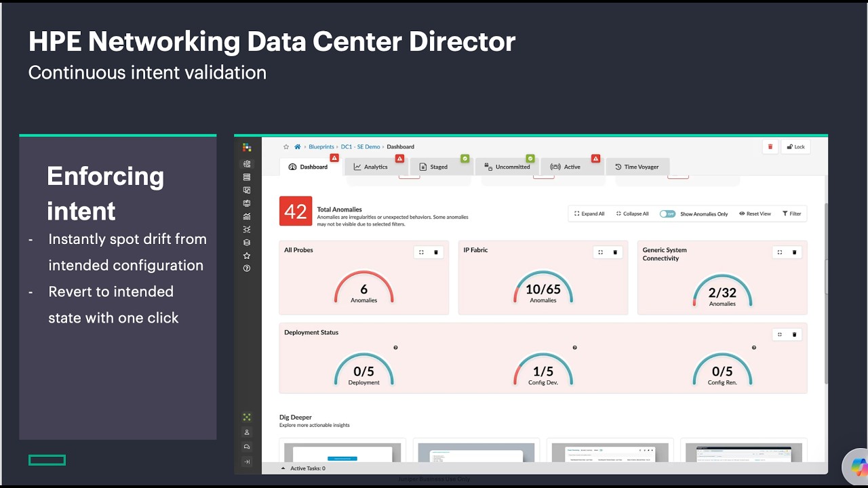Click the red 42 Total Anomalies badge

click(296, 211)
